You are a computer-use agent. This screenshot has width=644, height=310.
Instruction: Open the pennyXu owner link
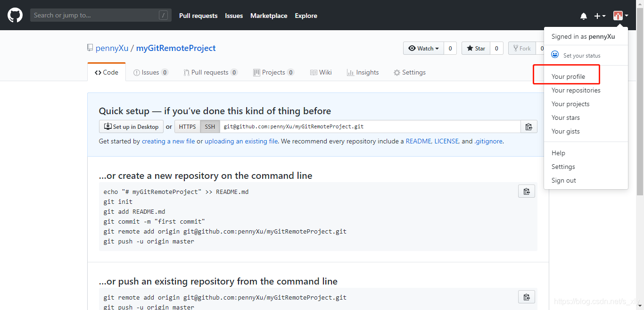[112, 48]
